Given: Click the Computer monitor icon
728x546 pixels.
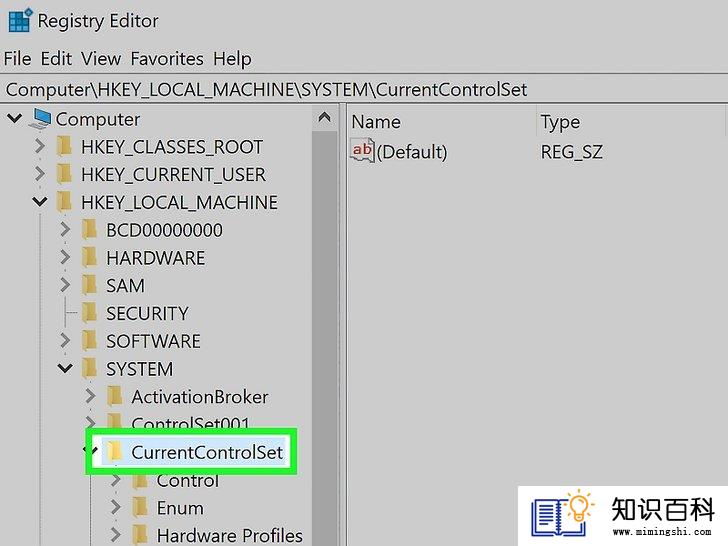Looking at the screenshot, I should [40, 119].
